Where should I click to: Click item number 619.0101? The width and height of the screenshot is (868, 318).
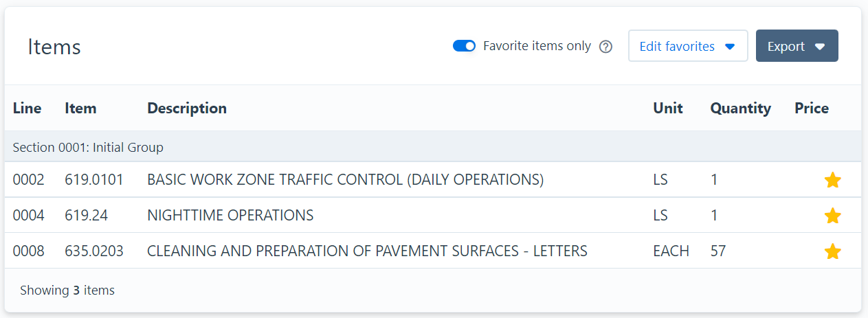pos(94,180)
